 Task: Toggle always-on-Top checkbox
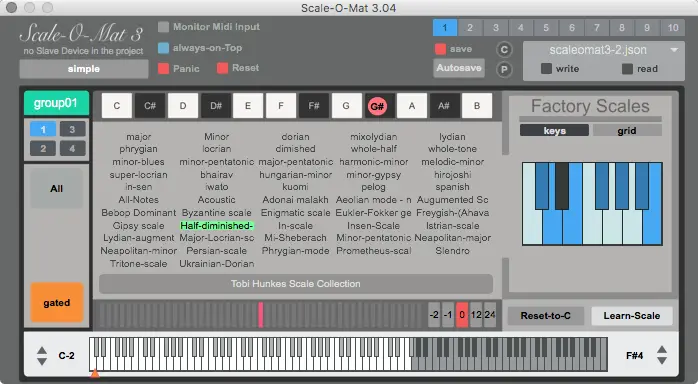click(x=163, y=48)
